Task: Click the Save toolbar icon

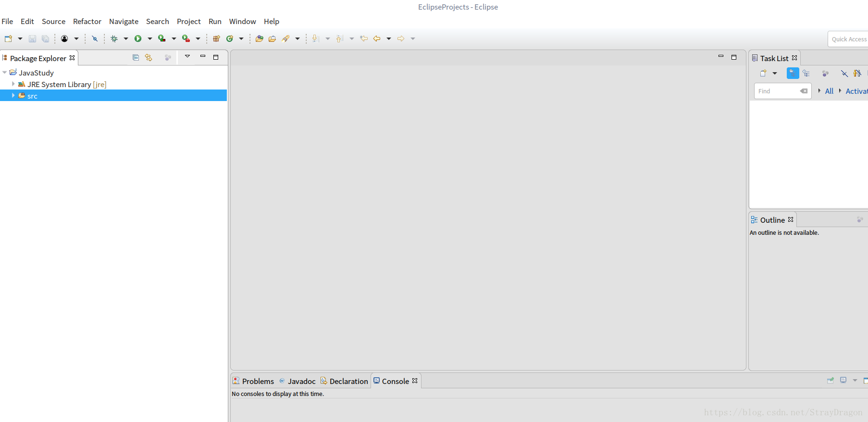Action: 32,38
